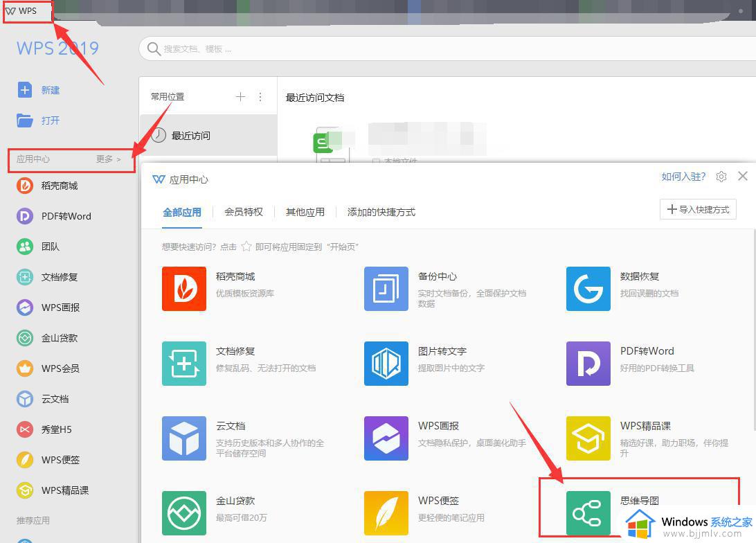Click the Open (打开) folder icon

(25, 121)
